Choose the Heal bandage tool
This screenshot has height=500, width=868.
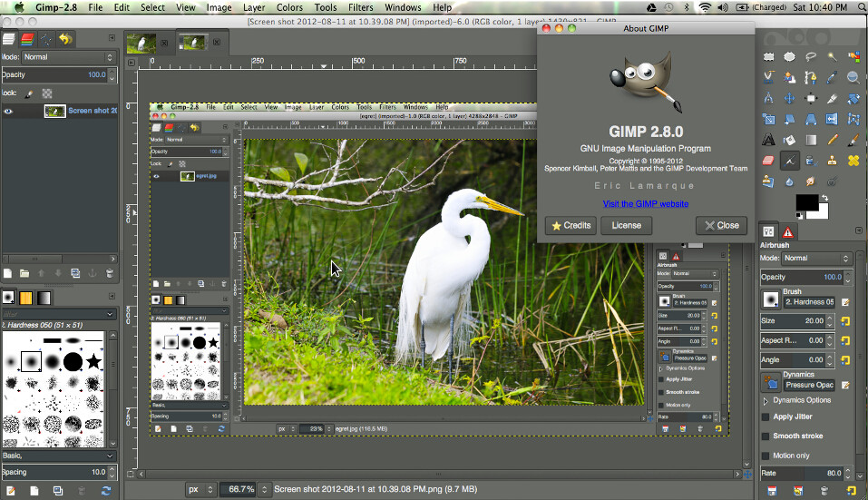(x=853, y=161)
